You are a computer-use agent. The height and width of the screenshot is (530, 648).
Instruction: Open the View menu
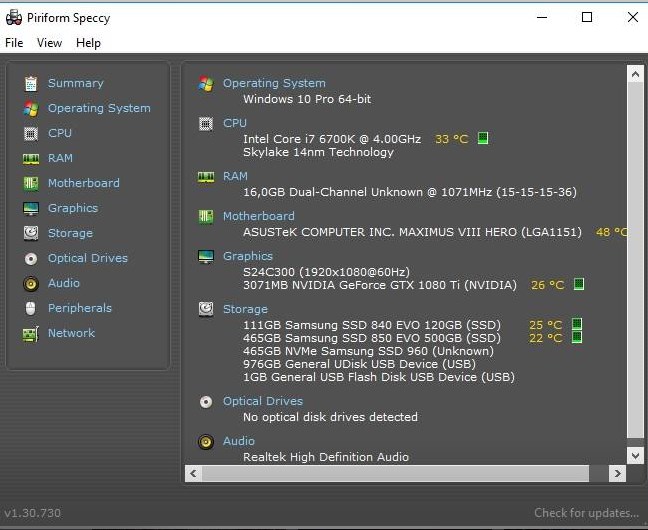click(x=49, y=43)
